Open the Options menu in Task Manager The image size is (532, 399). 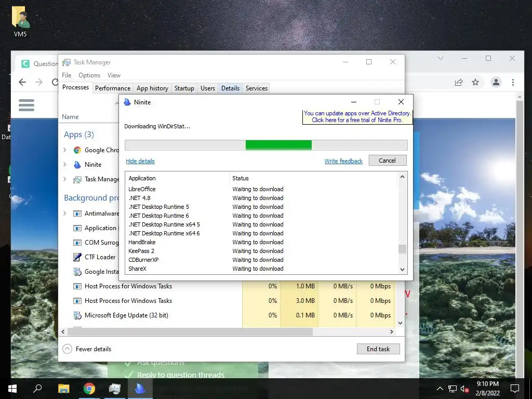click(89, 75)
